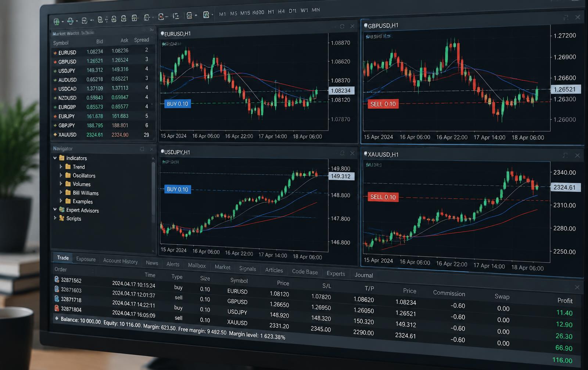Click the SELL 0.10 label on GBPUSD chart
This screenshot has width=588, height=370.
383,104
